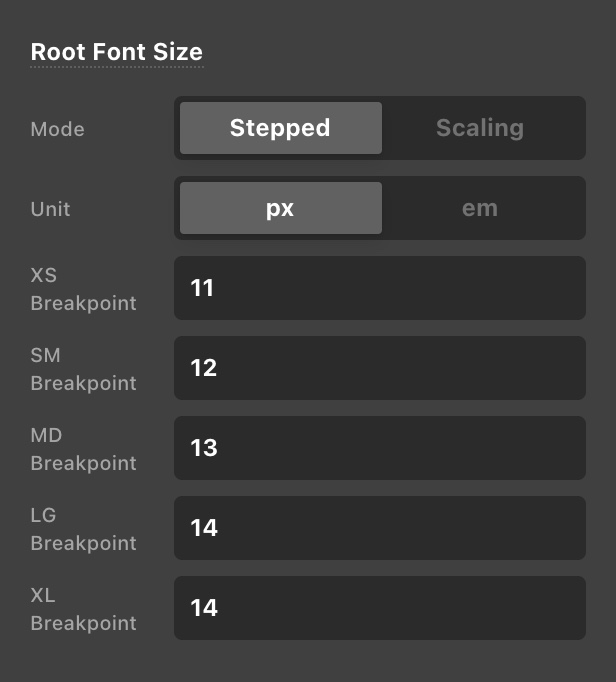Choose px as the unit
The height and width of the screenshot is (682, 616).
click(x=281, y=208)
